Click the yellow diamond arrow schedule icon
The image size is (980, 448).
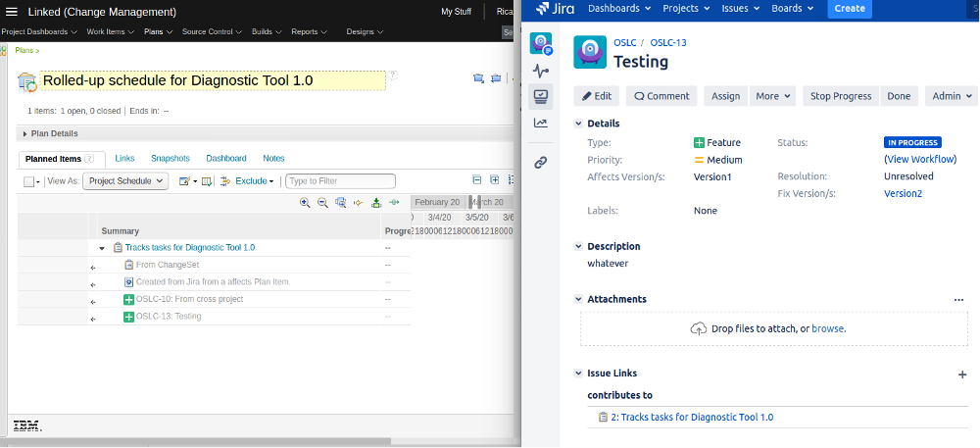pyautogui.click(x=359, y=203)
